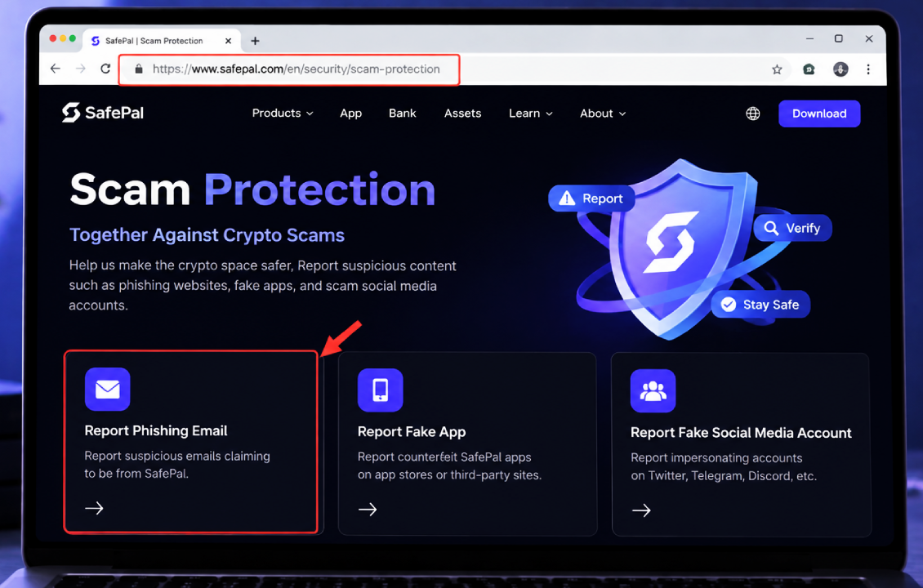The width and height of the screenshot is (923, 588).
Task: Open the App menu item
Action: point(351,113)
